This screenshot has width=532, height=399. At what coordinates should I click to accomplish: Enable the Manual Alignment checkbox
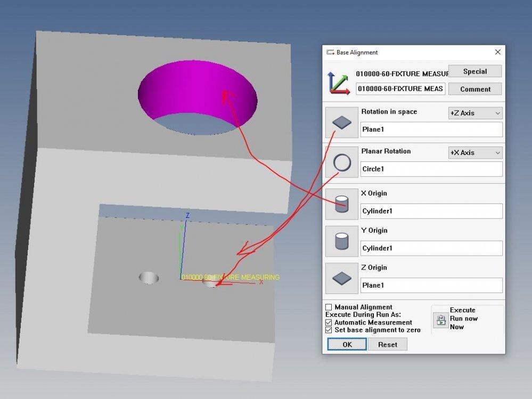tap(329, 307)
